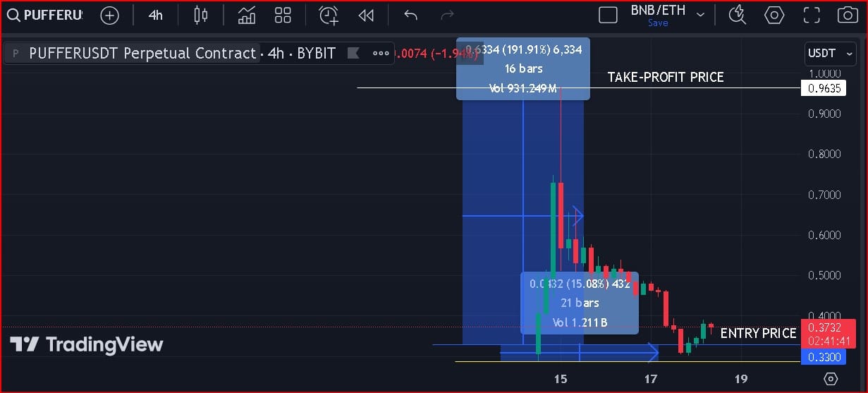Click date 15 on time axis
This screenshot has height=393, width=868.
click(561, 379)
